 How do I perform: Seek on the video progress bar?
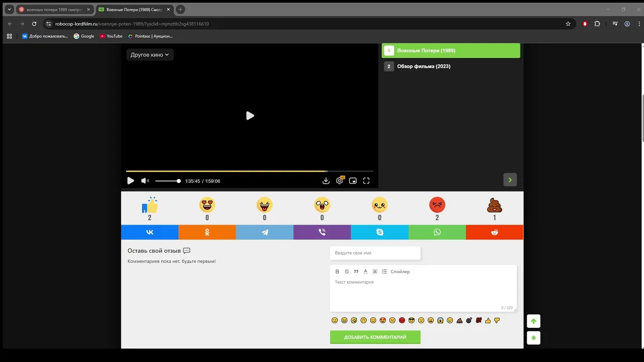[250, 171]
